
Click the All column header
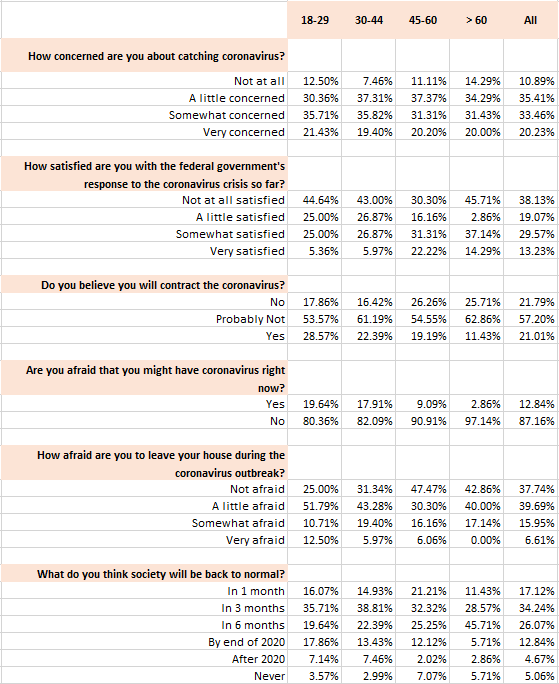click(531, 20)
